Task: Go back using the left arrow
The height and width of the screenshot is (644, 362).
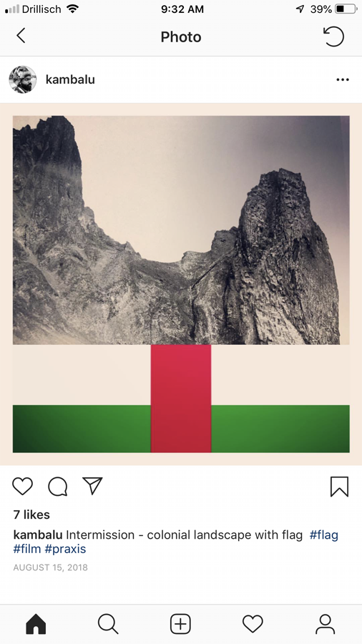Action: point(21,36)
